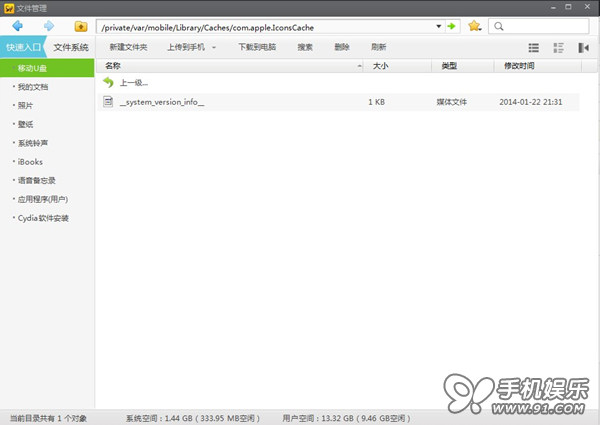This screenshot has width=600, height=425.
Task: Select the _system_version_info_ file name
Action: tap(162, 102)
